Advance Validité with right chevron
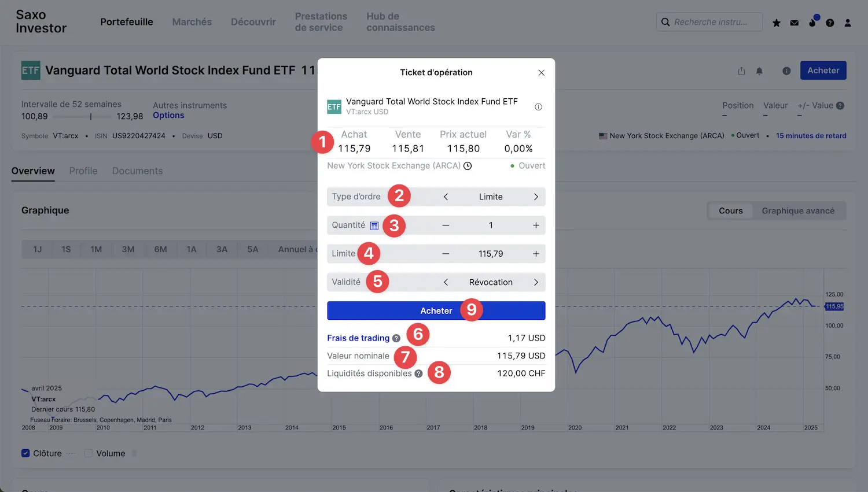The width and height of the screenshot is (868, 492). pos(536,282)
